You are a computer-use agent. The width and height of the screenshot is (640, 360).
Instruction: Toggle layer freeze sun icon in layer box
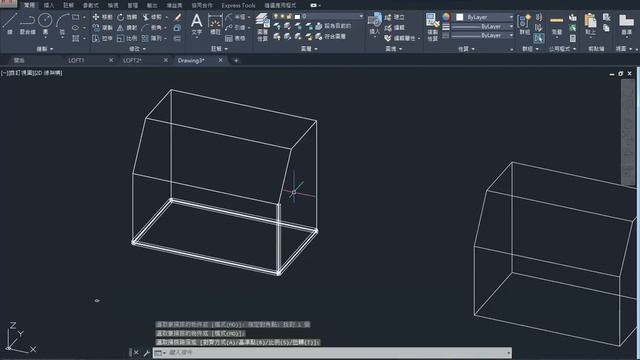click(x=282, y=16)
